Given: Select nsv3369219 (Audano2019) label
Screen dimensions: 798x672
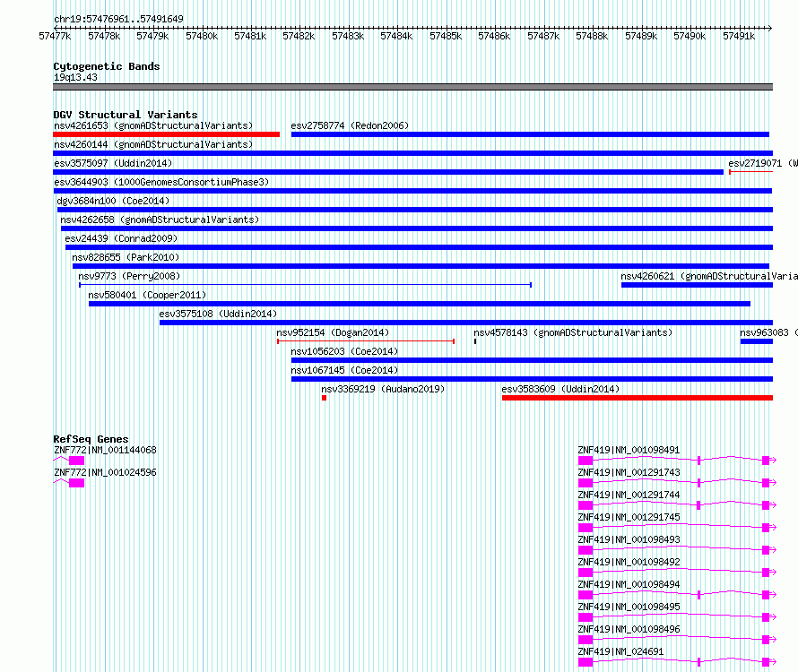Looking at the screenshot, I should click(x=383, y=389).
